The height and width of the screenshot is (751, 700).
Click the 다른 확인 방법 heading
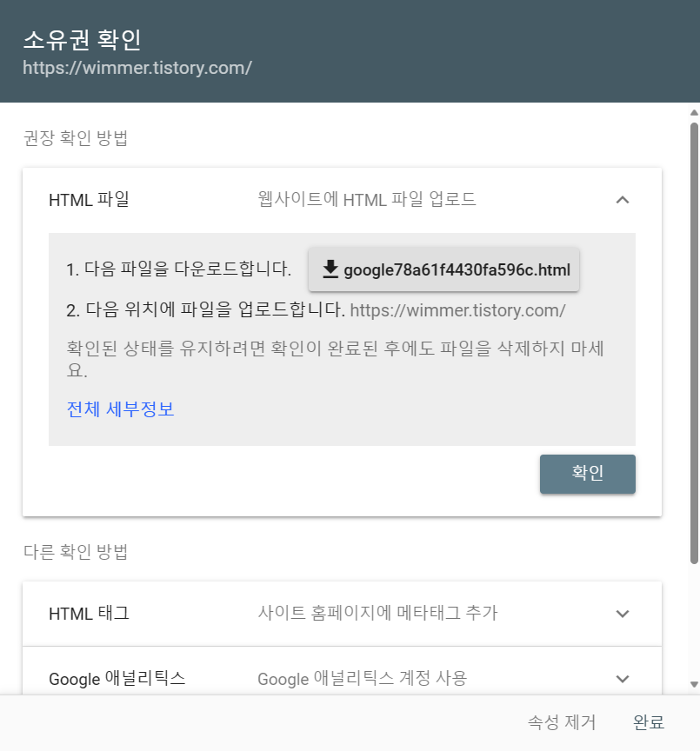coord(76,552)
